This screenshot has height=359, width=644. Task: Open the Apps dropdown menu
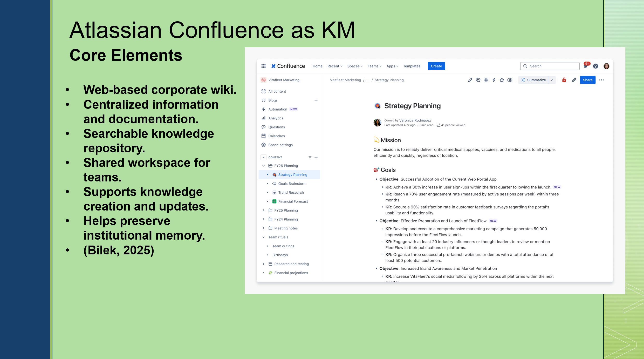392,66
